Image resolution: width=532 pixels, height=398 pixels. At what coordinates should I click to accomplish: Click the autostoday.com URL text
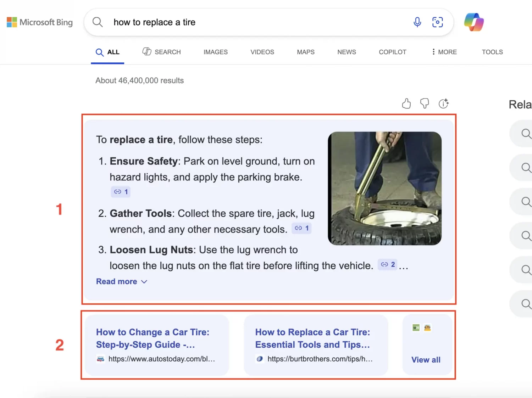[162, 359]
